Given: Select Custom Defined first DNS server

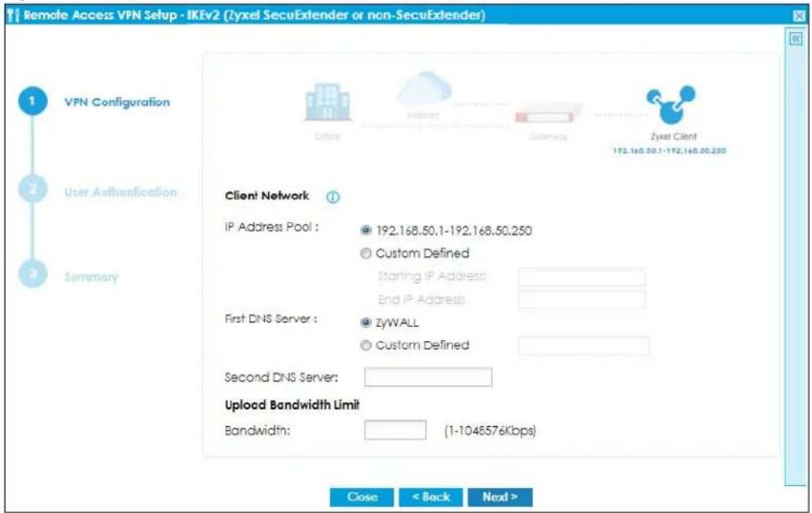Looking at the screenshot, I should tap(366, 345).
